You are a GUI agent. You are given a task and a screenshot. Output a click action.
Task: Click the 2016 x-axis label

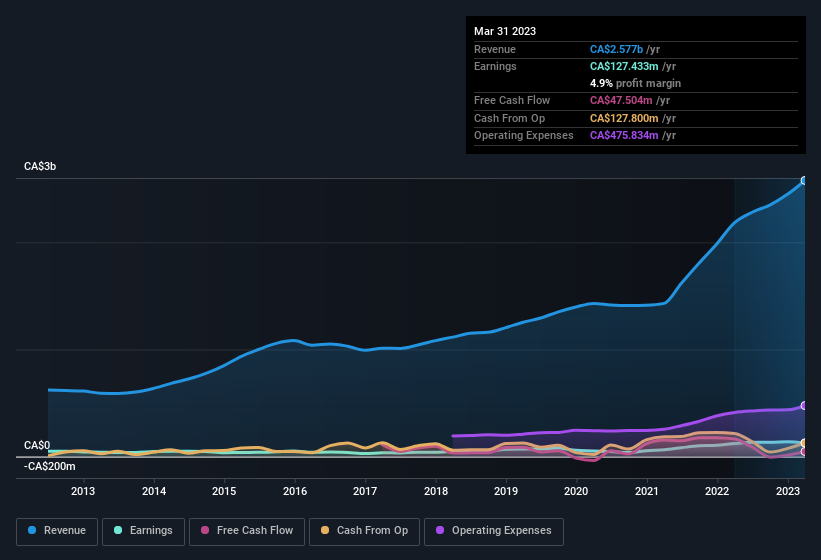(x=295, y=491)
